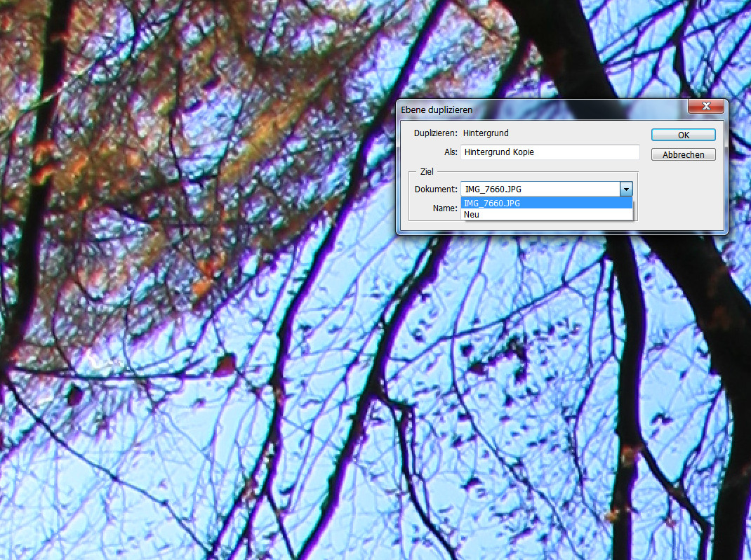The image size is (751, 560).
Task: Click the 'Dokument:' label
Action: [x=436, y=189]
